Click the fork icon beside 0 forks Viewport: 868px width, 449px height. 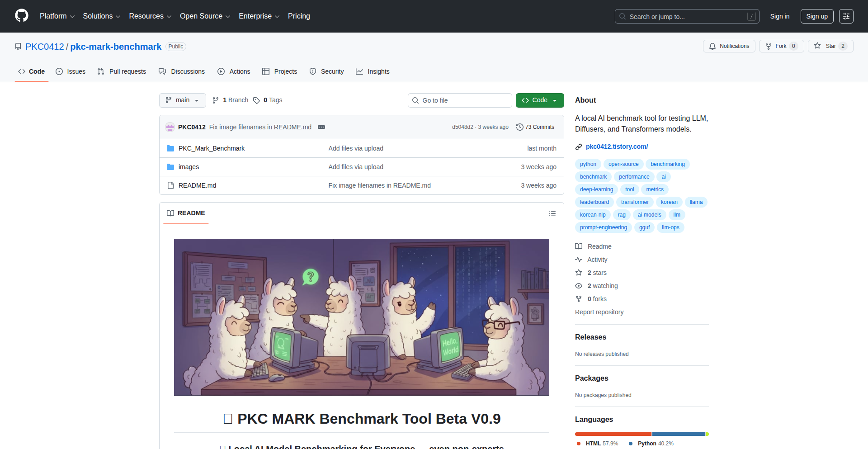point(579,299)
